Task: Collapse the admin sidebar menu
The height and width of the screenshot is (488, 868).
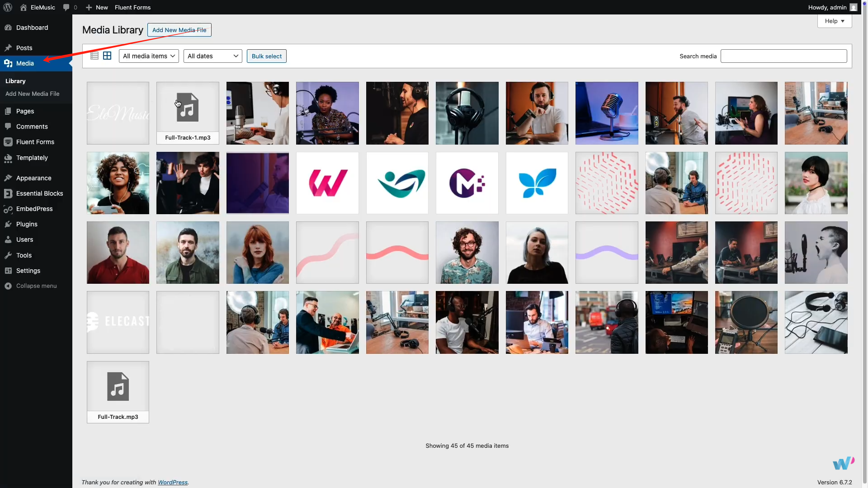Action: 36,286
